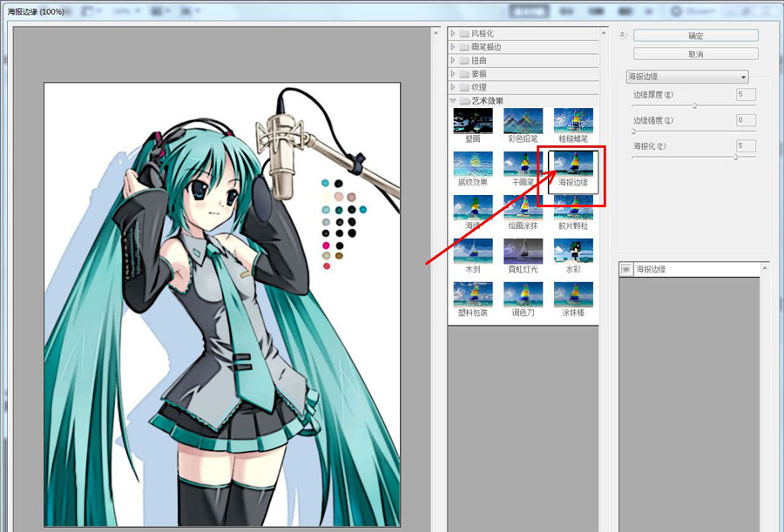
Task: Click the preview pane scroll-up arrow
Action: click(x=436, y=33)
